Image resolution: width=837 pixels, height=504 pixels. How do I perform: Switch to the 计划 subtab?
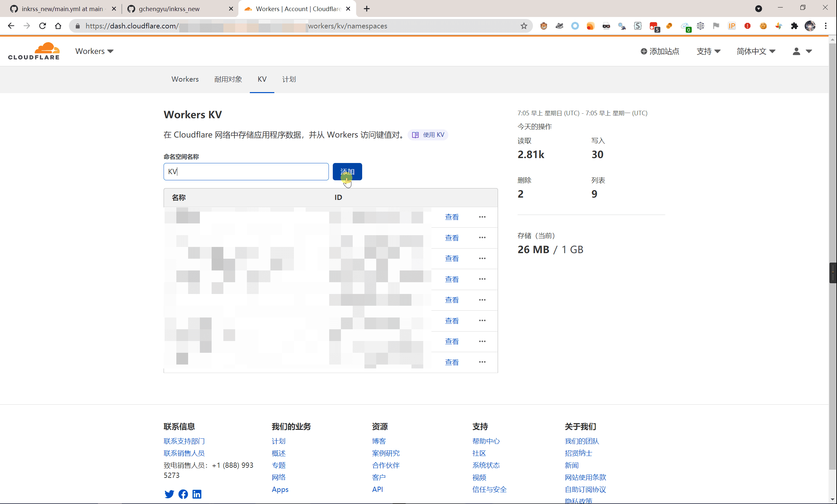click(x=289, y=79)
